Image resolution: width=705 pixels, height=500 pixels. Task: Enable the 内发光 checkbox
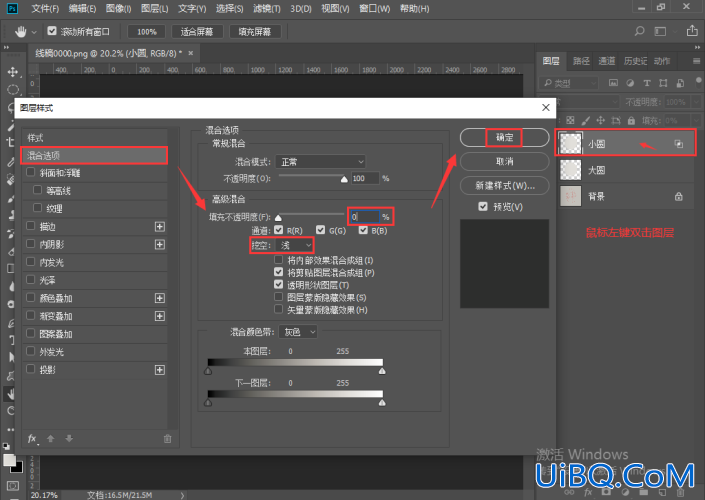pos(31,262)
